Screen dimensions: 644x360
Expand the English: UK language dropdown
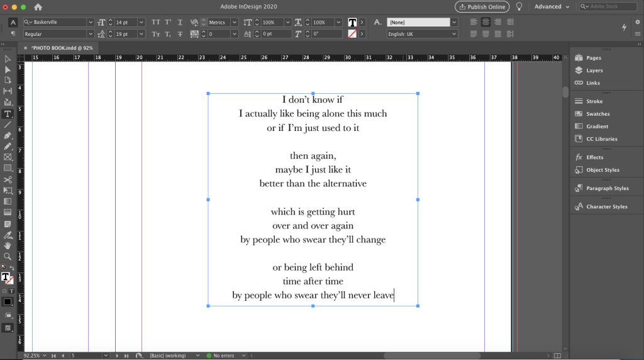point(454,34)
